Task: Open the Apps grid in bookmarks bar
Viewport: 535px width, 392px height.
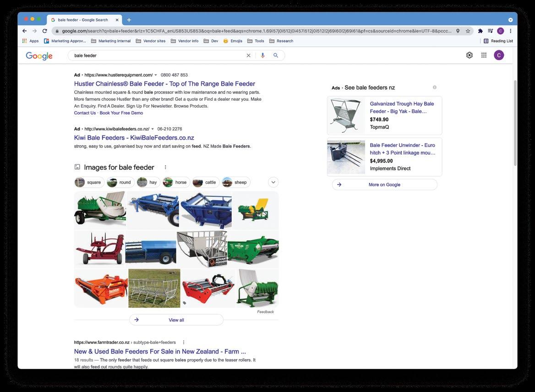Action: point(30,41)
